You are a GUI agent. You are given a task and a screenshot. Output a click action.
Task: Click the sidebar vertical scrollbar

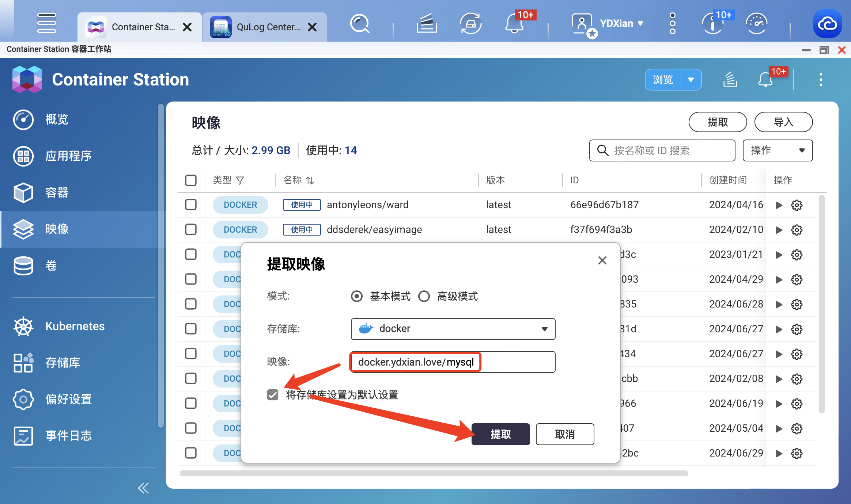click(160, 266)
